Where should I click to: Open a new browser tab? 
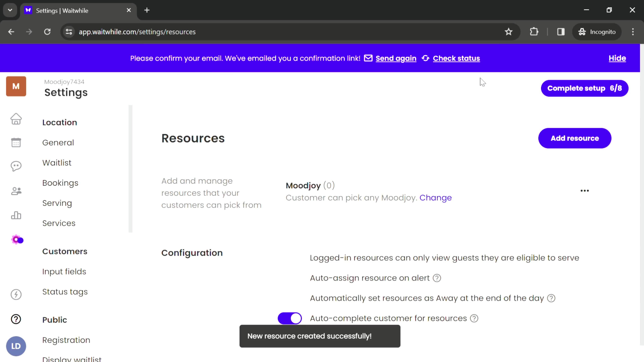tap(147, 10)
